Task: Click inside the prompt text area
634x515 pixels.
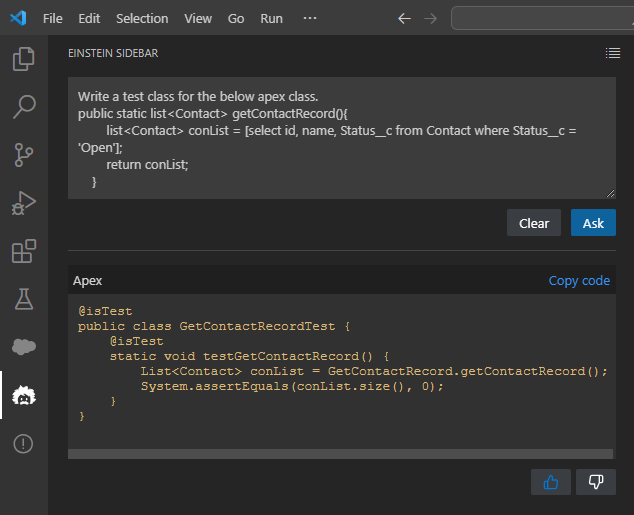Action: click(340, 138)
